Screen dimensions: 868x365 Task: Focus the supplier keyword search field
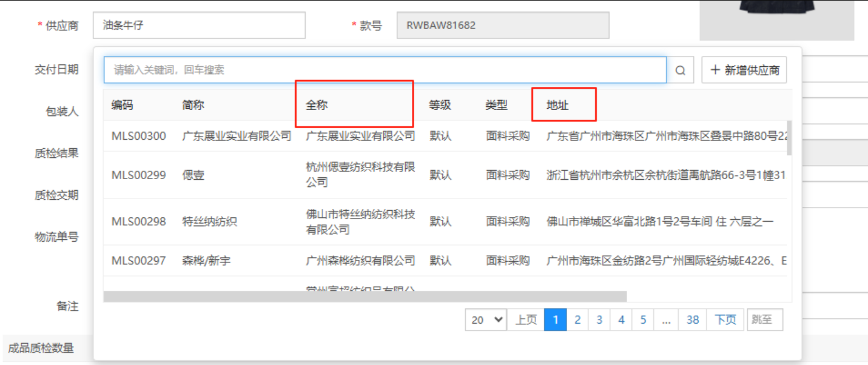pos(385,70)
